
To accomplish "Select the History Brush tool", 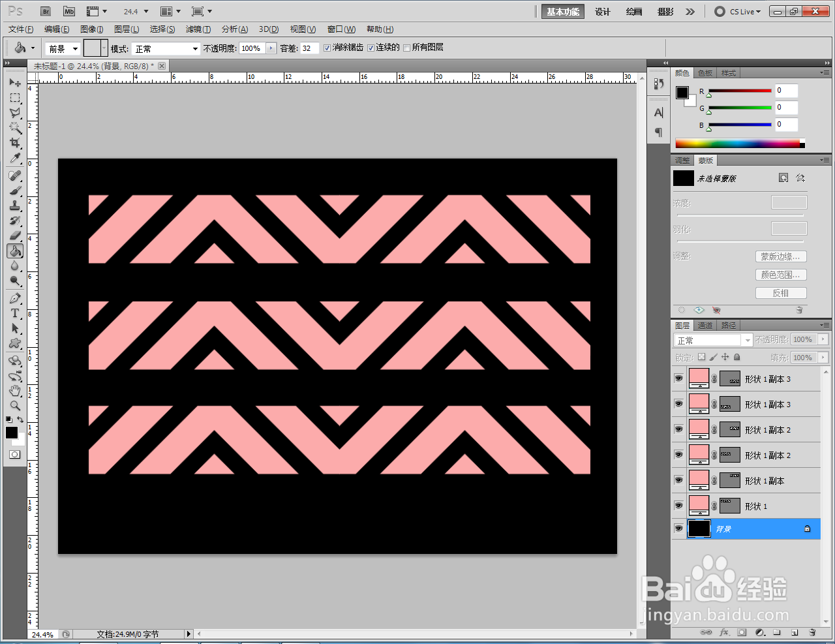I will (15, 221).
